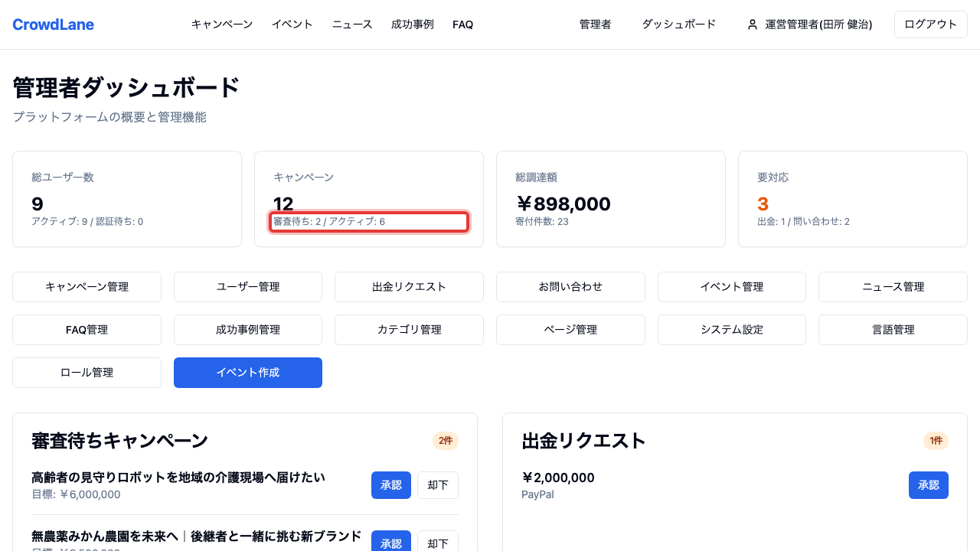Click the 総調達額 ￥898,000 value

pyautogui.click(x=563, y=204)
